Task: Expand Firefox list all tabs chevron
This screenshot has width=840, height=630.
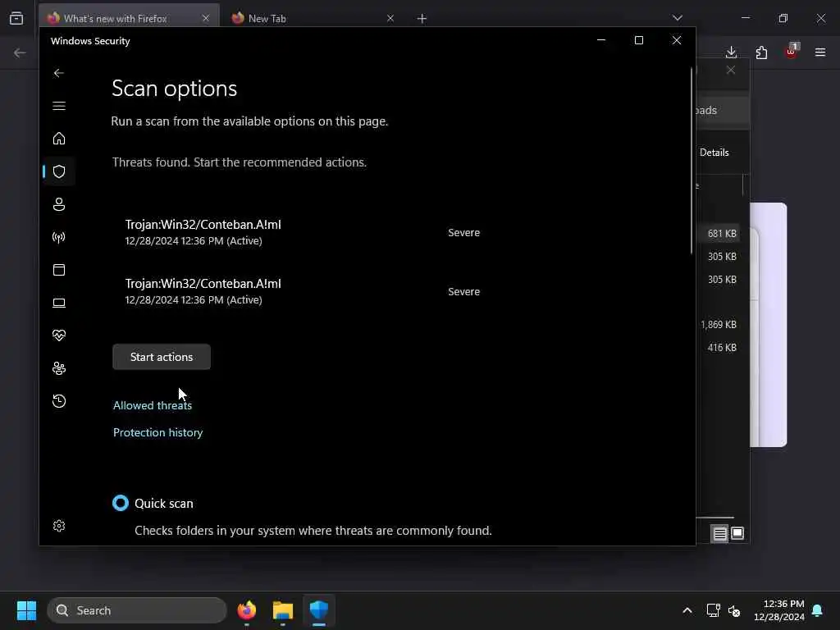Action: [677, 18]
